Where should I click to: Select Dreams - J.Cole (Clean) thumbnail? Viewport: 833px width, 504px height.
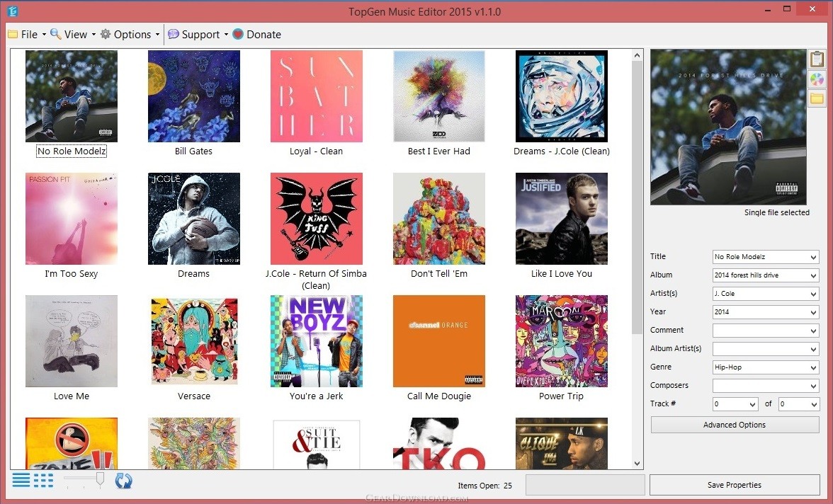coord(562,96)
